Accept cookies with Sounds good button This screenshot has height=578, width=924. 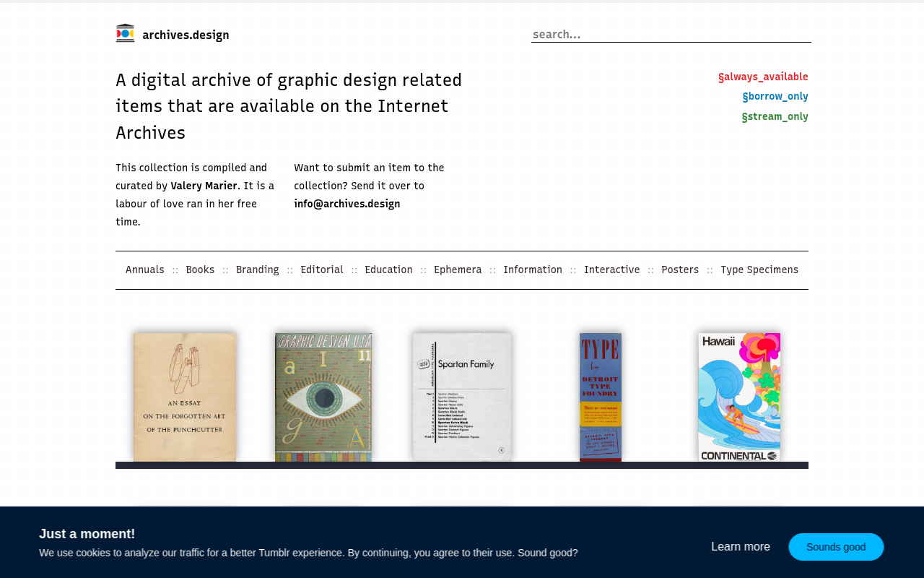(x=836, y=547)
